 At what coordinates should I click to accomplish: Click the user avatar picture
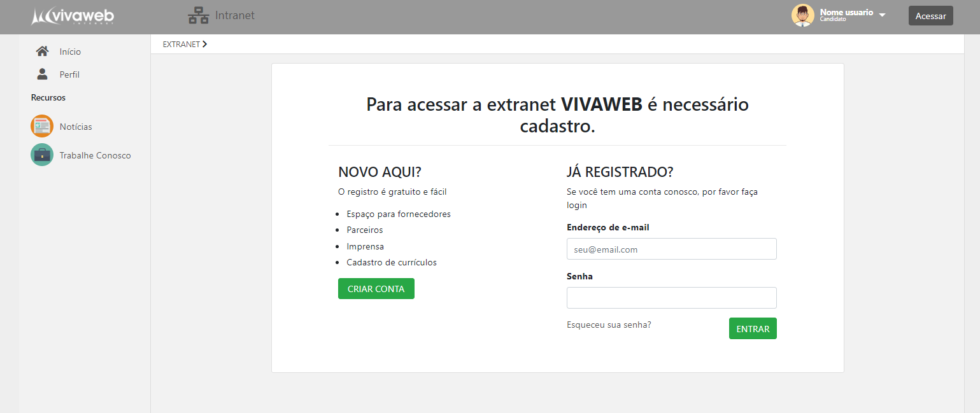click(802, 15)
